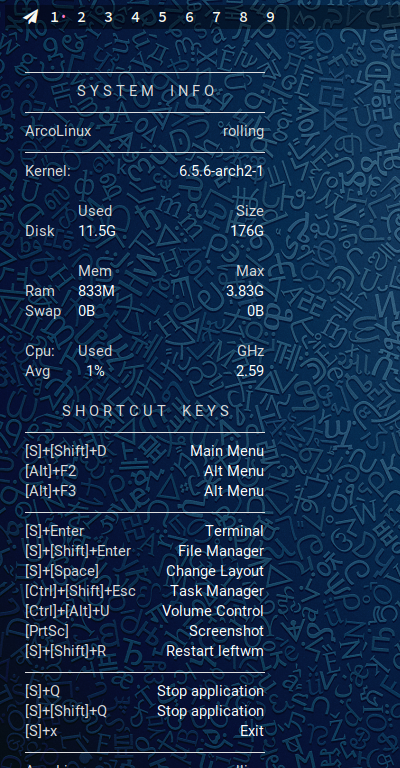This screenshot has height=768, width=400.
Task: Click the Ram max value 3.83G
Action: pos(245,291)
